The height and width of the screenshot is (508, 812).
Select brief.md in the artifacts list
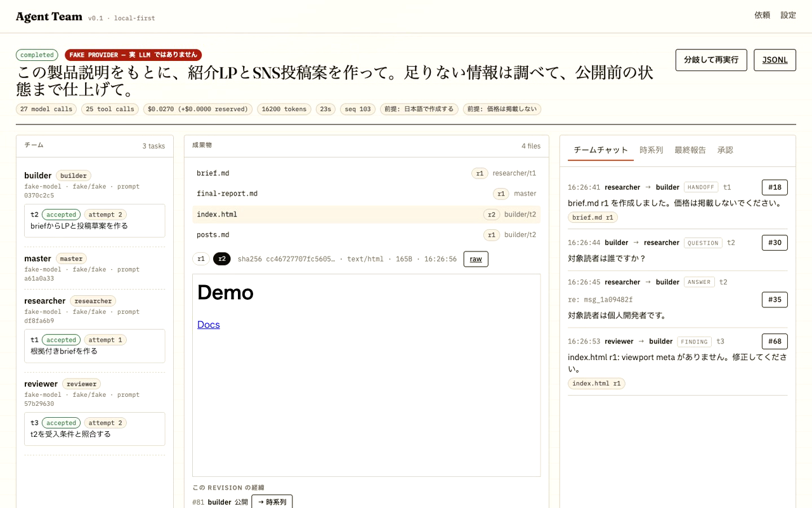(366, 173)
